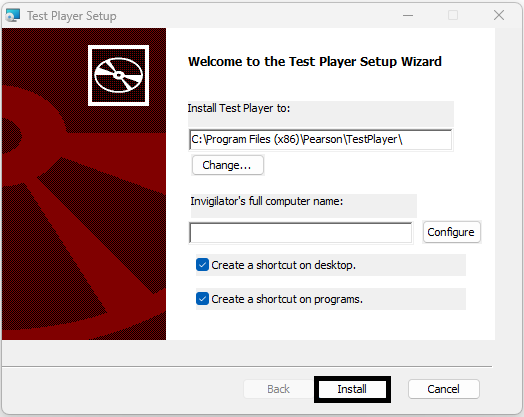Viewport: 524px width, 417px height.
Task: Click the Install button
Action: 352,389
